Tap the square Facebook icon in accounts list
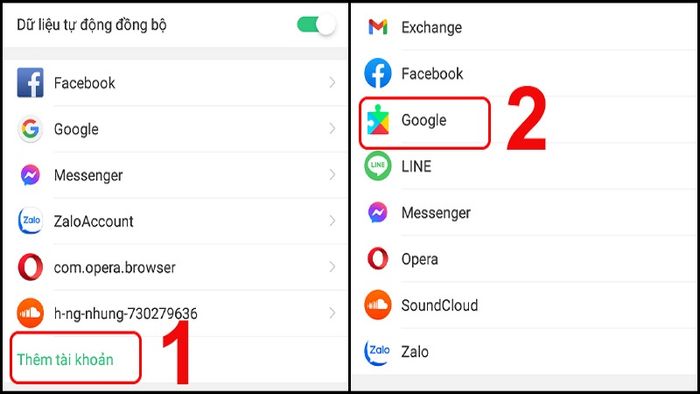 (x=30, y=83)
